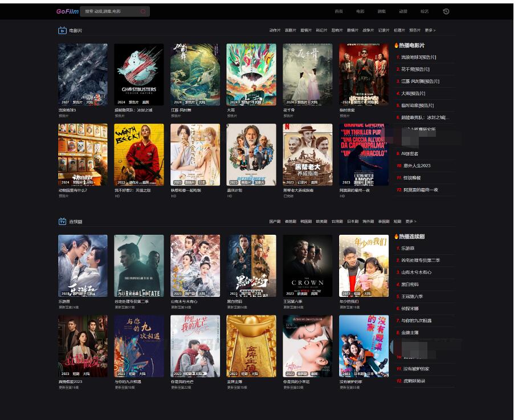This screenshot has height=420, width=518.
Task: Open the Ghostbusters movie poster
Action: pos(139,74)
